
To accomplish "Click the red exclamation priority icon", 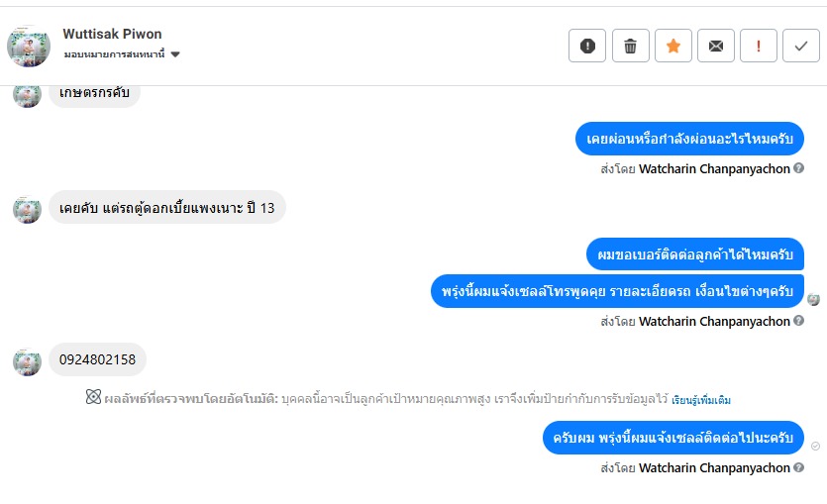I will [x=759, y=46].
